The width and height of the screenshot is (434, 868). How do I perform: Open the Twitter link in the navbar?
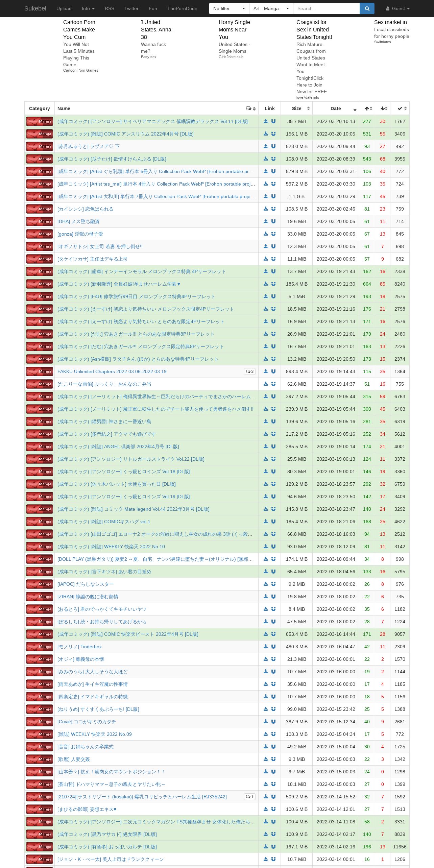(131, 8)
